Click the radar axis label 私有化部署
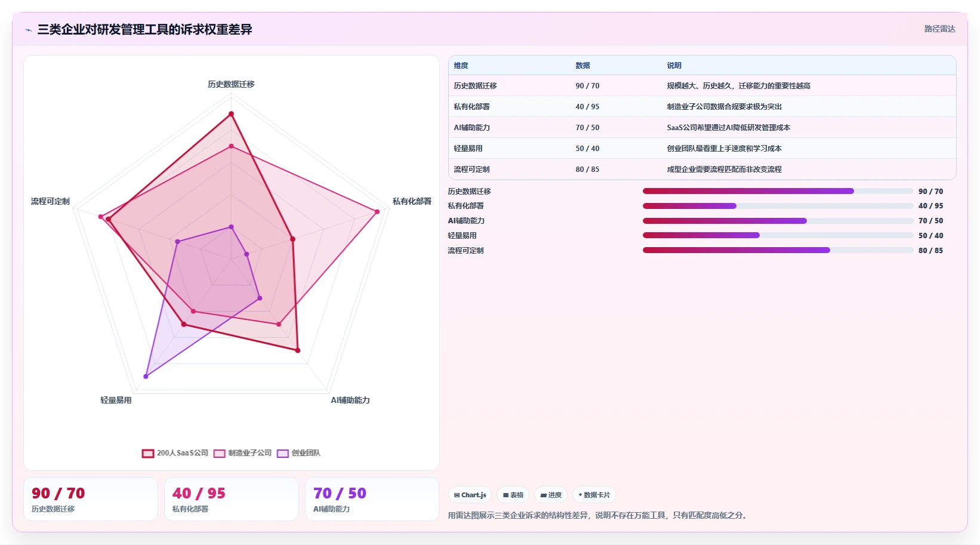This screenshot has height=545, width=980. point(412,201)
